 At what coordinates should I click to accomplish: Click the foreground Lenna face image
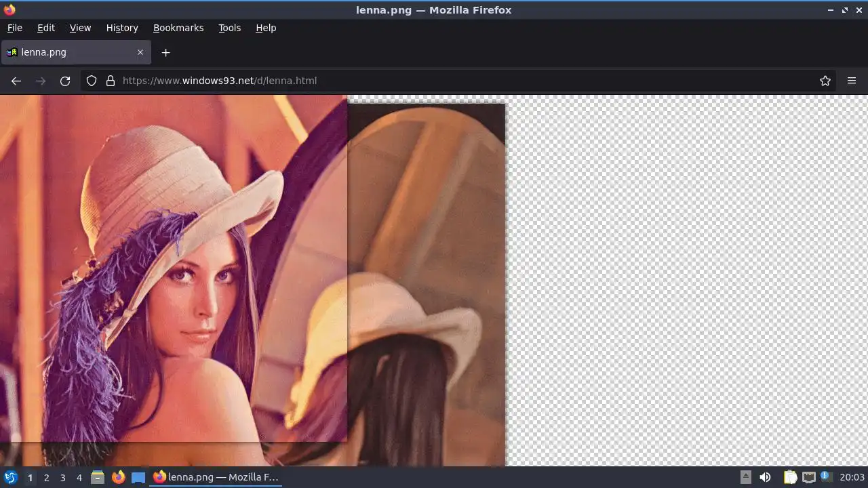coord(174,268)
